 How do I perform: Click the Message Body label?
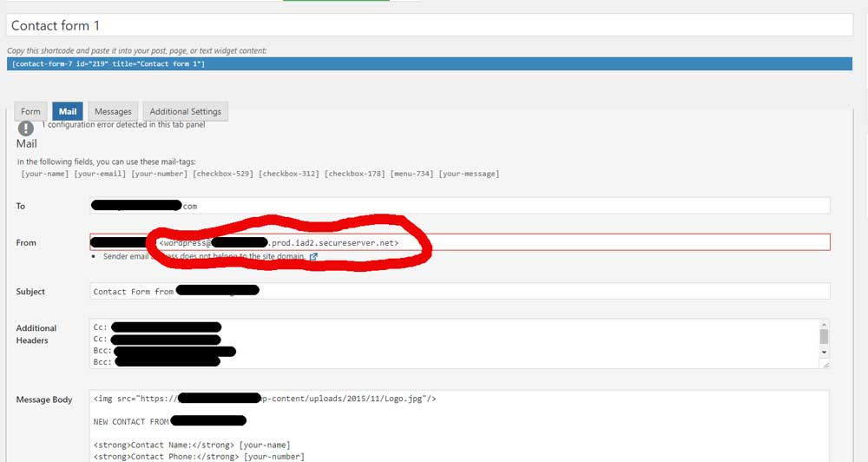[x=44, y=399]
